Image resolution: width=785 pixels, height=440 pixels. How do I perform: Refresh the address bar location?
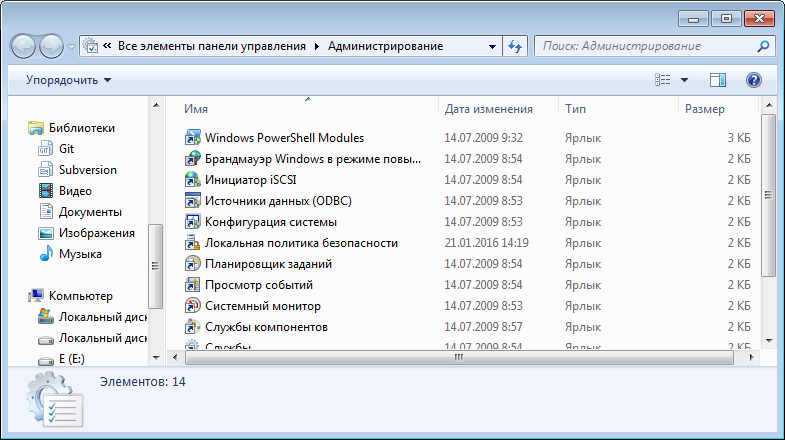pyautogui.click(x=515, y=46)
